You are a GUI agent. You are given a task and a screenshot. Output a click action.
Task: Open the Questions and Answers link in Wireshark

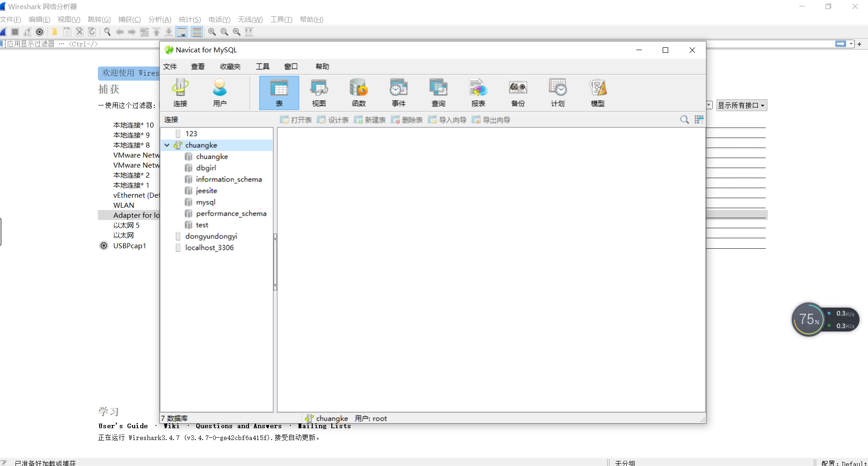[x=239, y=426]
